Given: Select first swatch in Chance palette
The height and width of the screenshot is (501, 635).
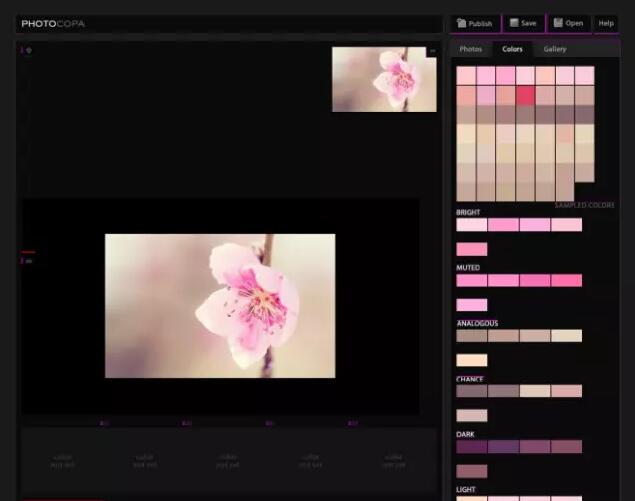Looking at the screenshot, I should click(472, 391).
